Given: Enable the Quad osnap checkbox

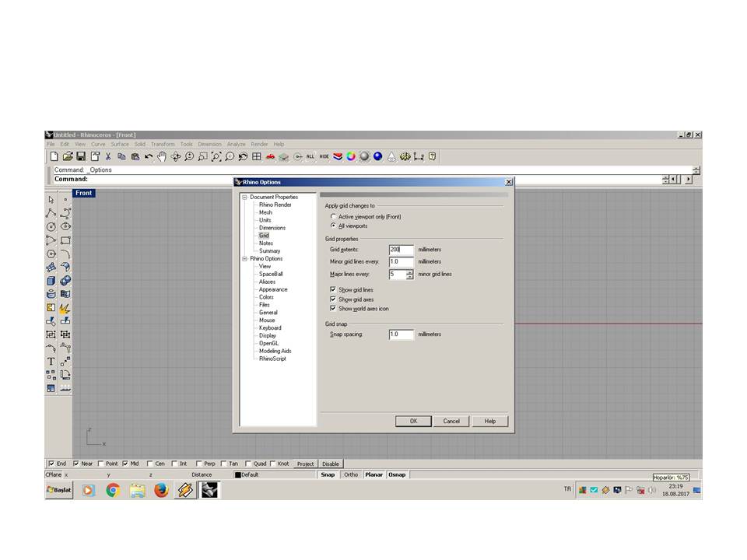Looking at the screenshot, I should tap(248, 464).
